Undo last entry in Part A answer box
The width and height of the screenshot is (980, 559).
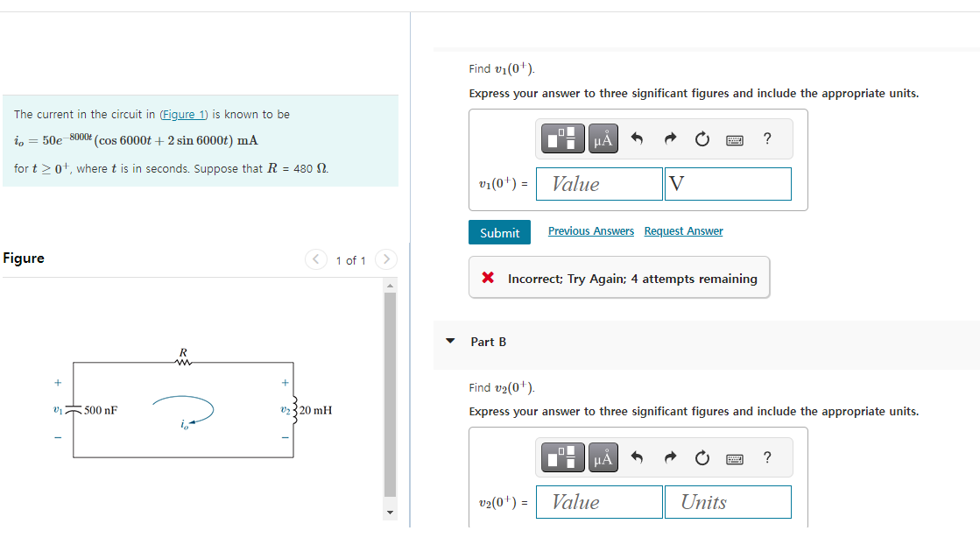tap(638, 138)
